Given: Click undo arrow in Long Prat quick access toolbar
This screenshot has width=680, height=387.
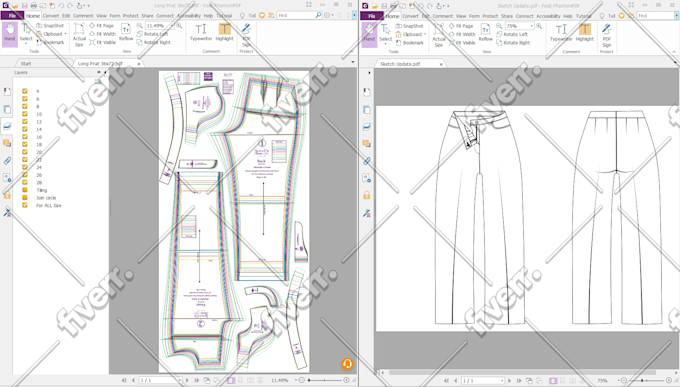Looking at the screenshot, I should click(x=61, y=6).
